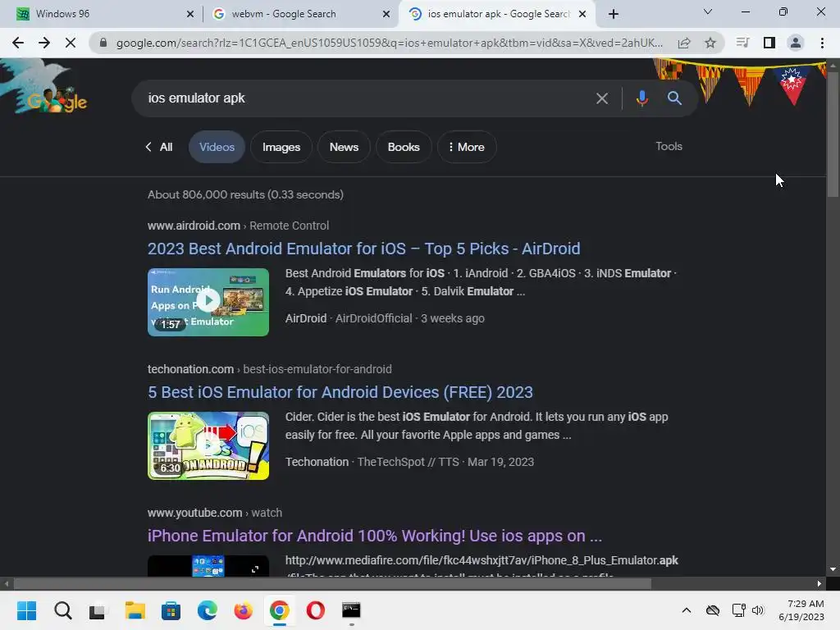Open Chrome media controls icon

coord(742,43)
